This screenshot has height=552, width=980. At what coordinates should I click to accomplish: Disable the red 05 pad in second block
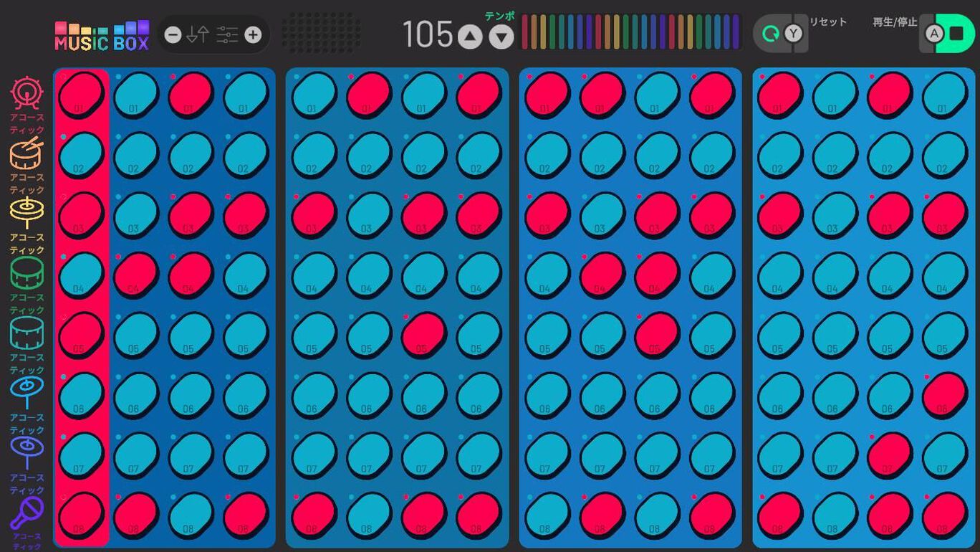pyautogui.click(x=423, y=335)
